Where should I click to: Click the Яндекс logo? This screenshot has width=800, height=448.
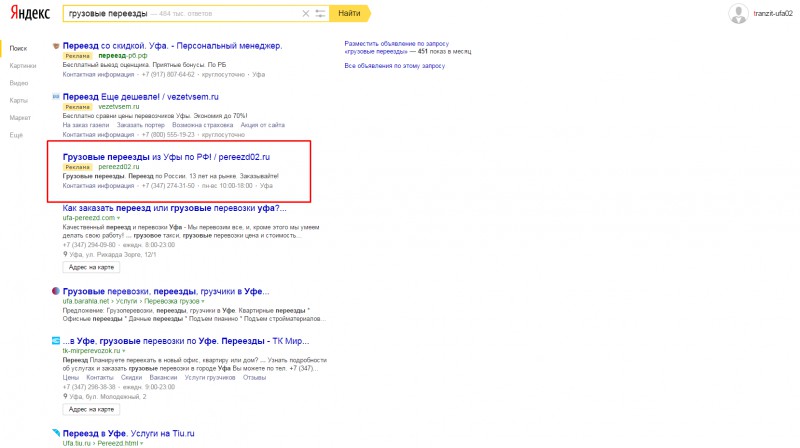[x=30, y=13]
